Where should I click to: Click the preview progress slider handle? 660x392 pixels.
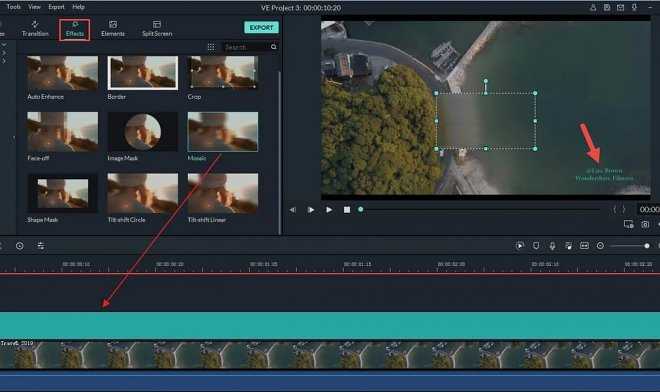coord(361,209)
